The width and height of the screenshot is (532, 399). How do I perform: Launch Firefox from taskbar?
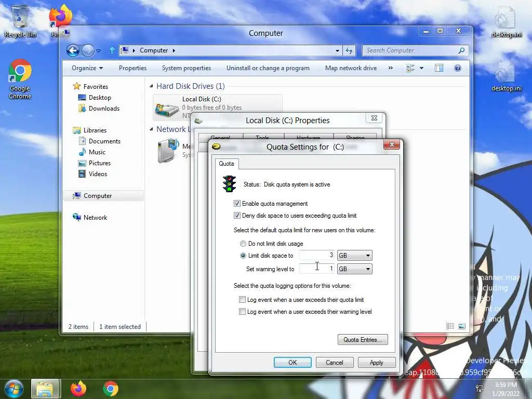(78, 389)
